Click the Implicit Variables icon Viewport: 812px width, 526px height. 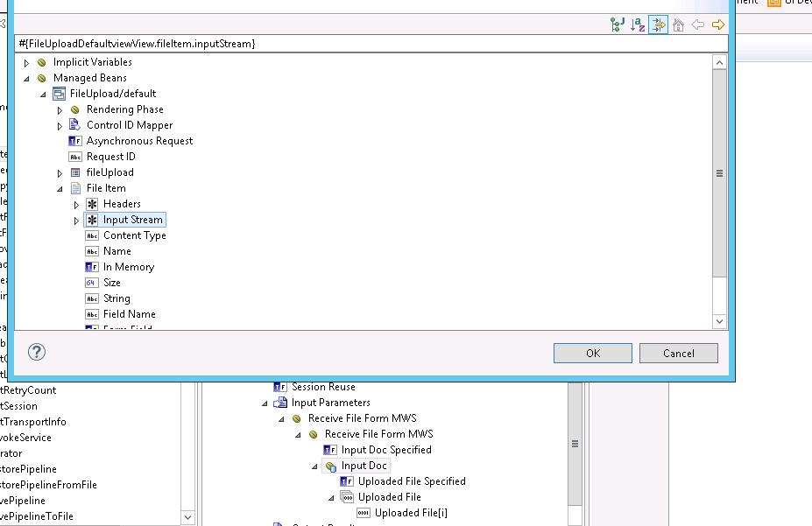click(x=42, y=63)
